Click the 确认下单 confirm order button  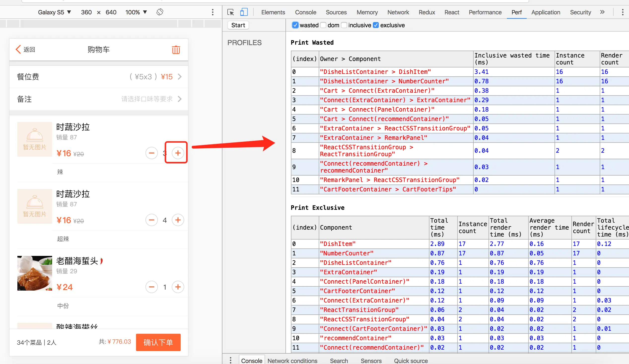158,342
